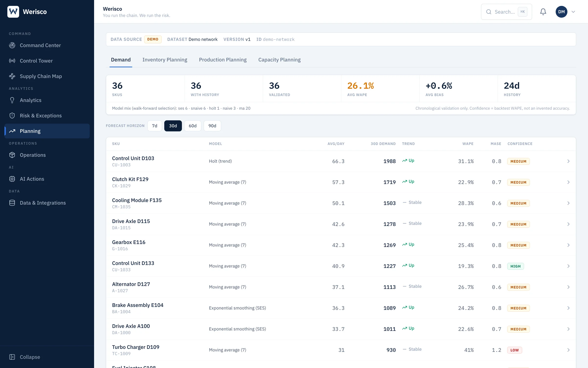The width and height of the screenshot is (588, 368).
Task: Open Operations page
Action: pos(47,155)
